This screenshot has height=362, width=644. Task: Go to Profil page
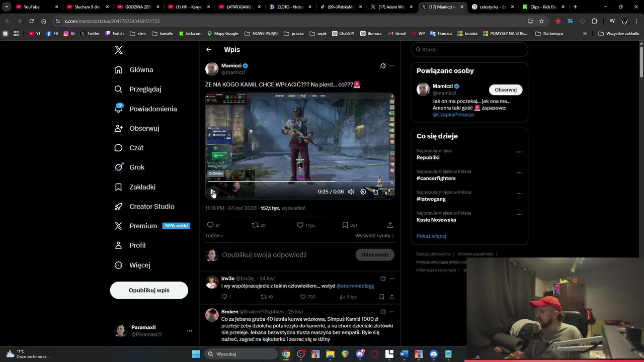click(130, 245)
